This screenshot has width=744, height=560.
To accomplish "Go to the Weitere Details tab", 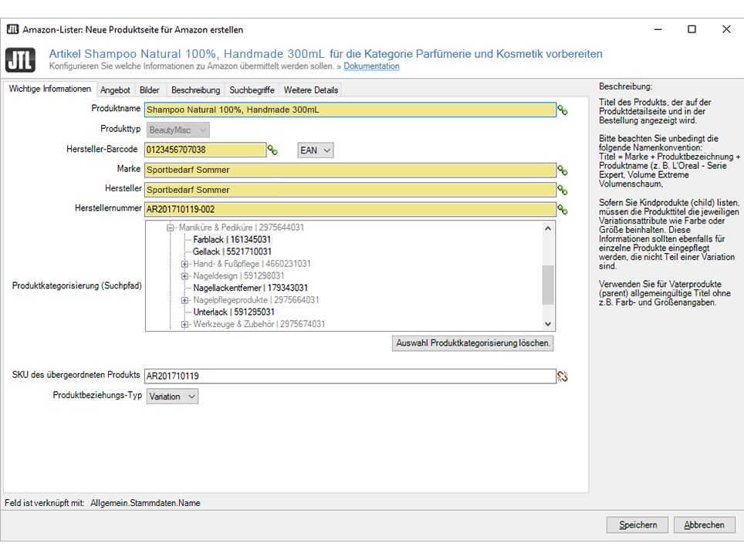I will click(x=310, y=90).
